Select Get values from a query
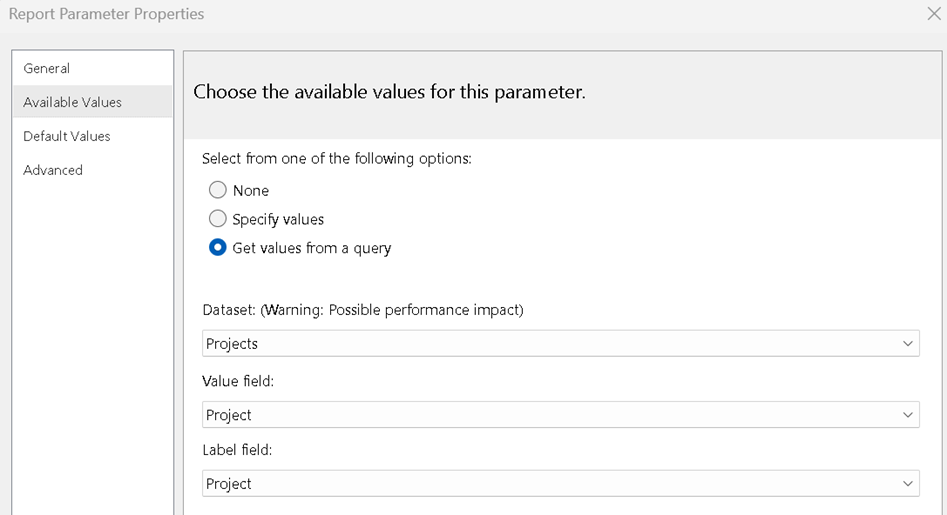 pyautogui.click(x=218, y=248)
